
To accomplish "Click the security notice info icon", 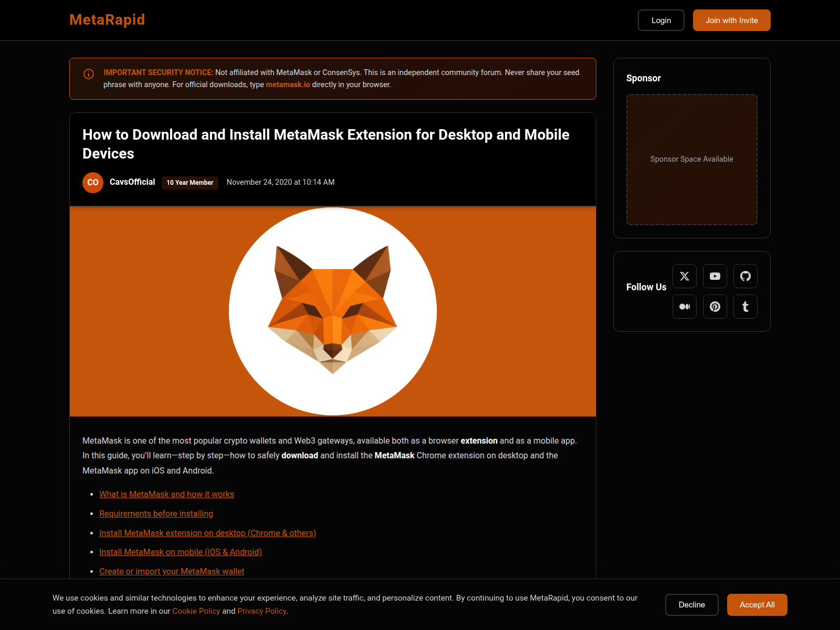I will click(x=88, y=74).
